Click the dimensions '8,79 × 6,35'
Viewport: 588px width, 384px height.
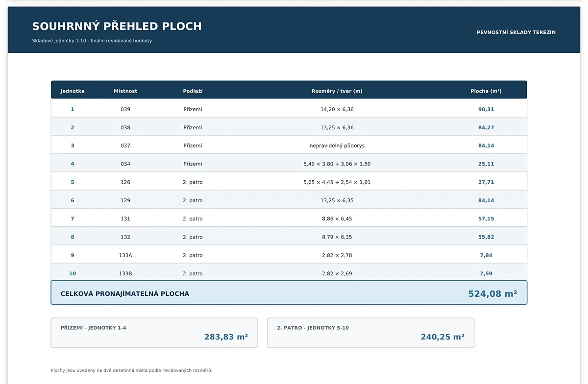[x=337, y=237]
